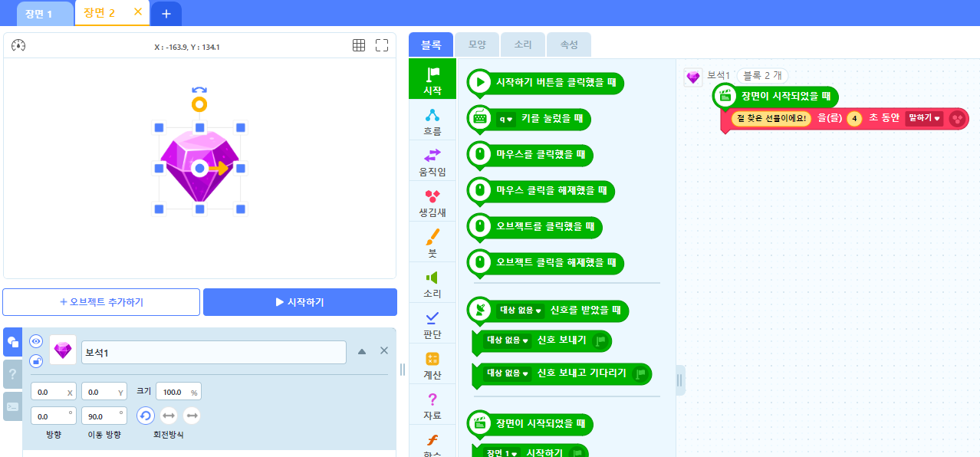The height and width of the screenshot is (457, 980).
Task: Select the 자료 block category
Action: coord(432,405)
